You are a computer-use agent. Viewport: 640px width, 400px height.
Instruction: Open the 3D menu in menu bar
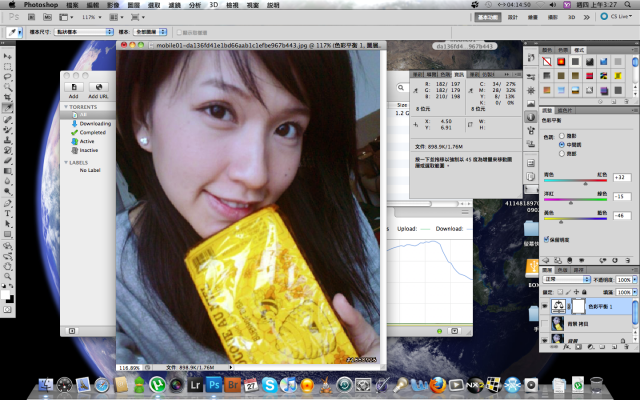point(213,5)
